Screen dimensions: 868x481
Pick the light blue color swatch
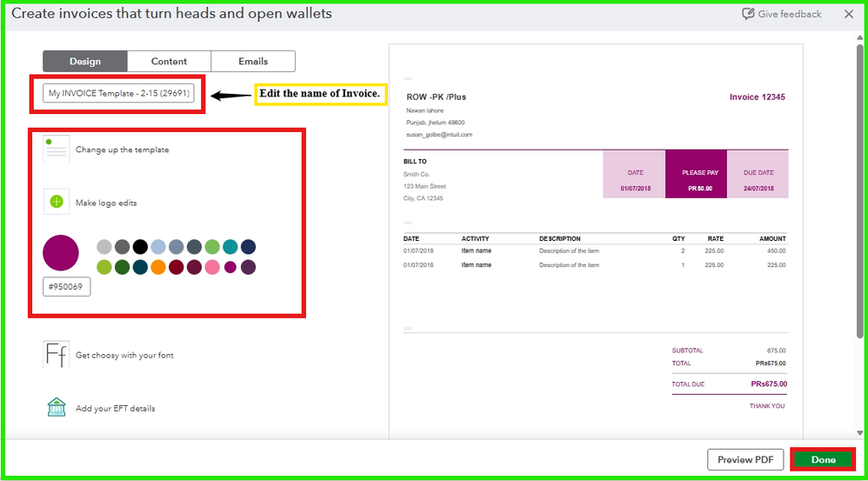158,247
